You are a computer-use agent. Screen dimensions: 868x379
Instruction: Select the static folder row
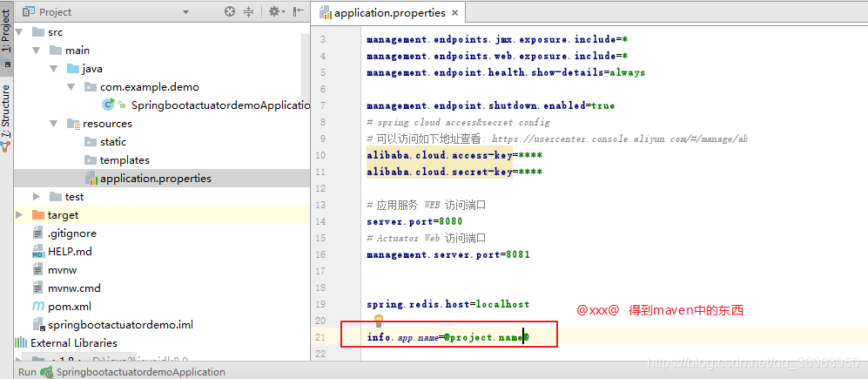point(162,142)
